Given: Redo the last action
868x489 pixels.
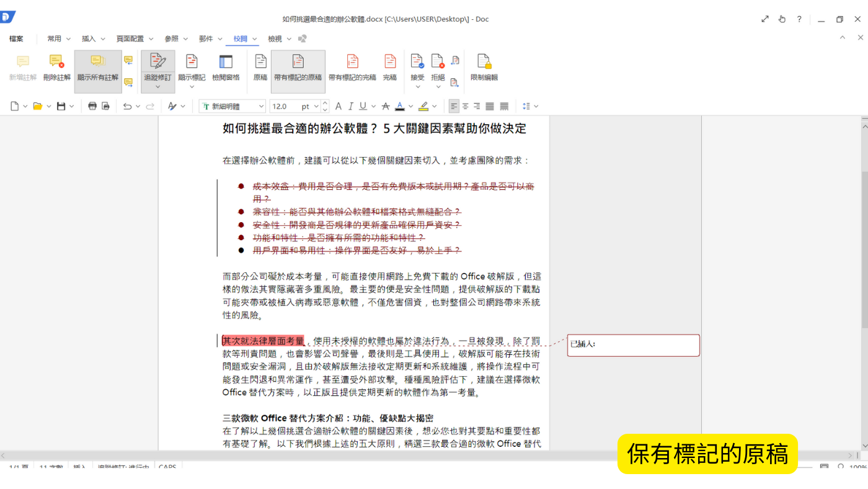Looking at the screenshot, I should point(150,106).
